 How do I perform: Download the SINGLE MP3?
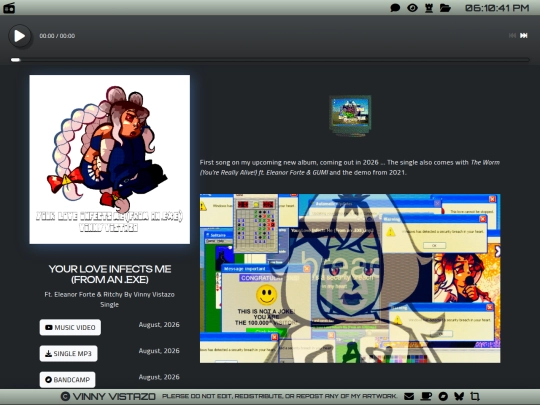69,353
